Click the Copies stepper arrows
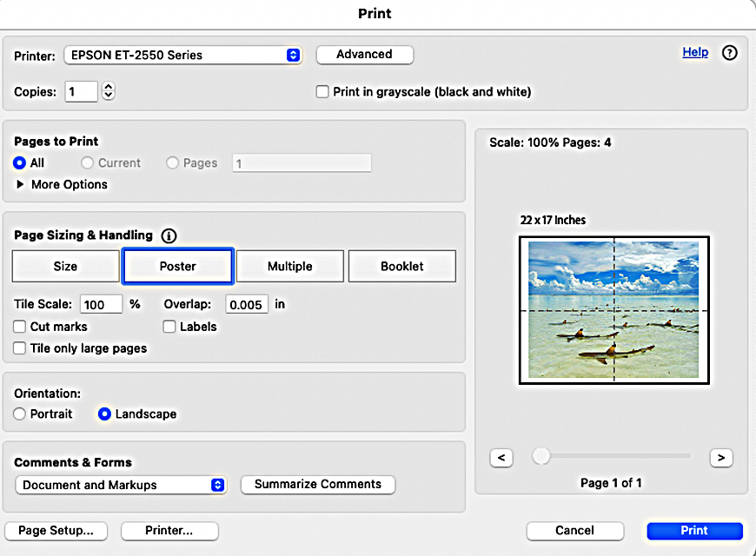This screenshot has height=556, width=756. tap(109, 91)
